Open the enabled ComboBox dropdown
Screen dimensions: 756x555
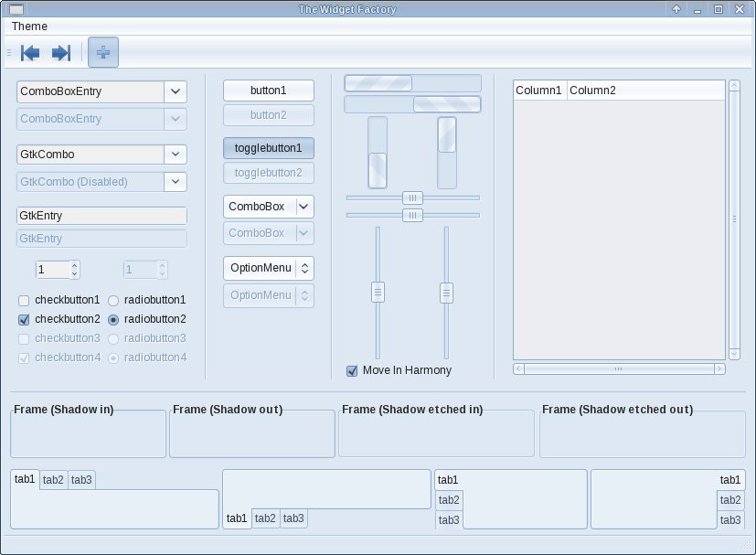[x=269, y=207]
